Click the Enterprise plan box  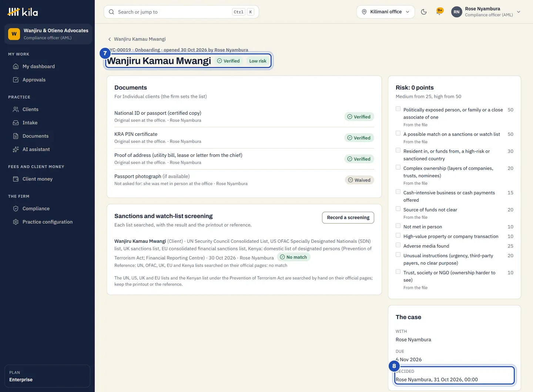[x=47, y=376]
